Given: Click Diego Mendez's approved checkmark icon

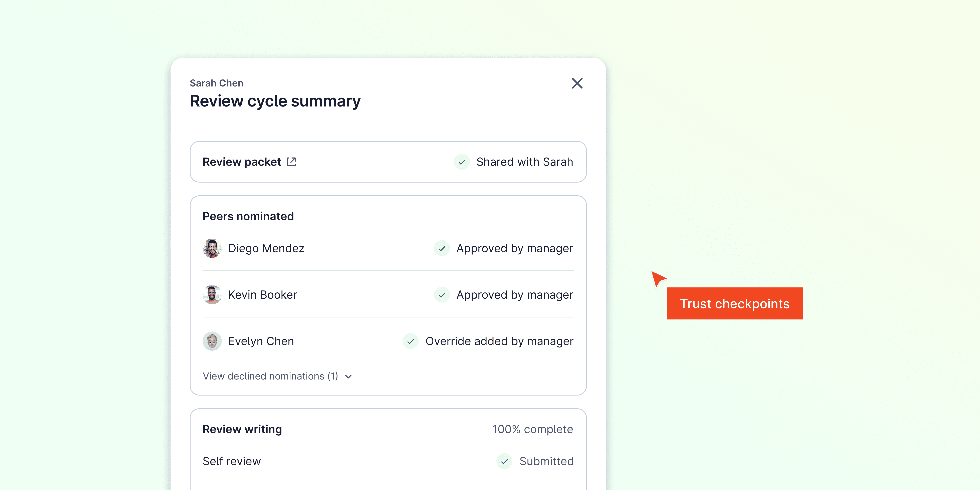Looking at the screenshot, I should tap(442, 248).
